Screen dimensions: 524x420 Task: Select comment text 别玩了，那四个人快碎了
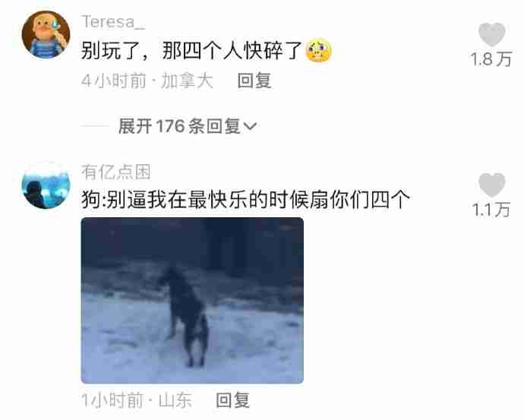[192, 51]
